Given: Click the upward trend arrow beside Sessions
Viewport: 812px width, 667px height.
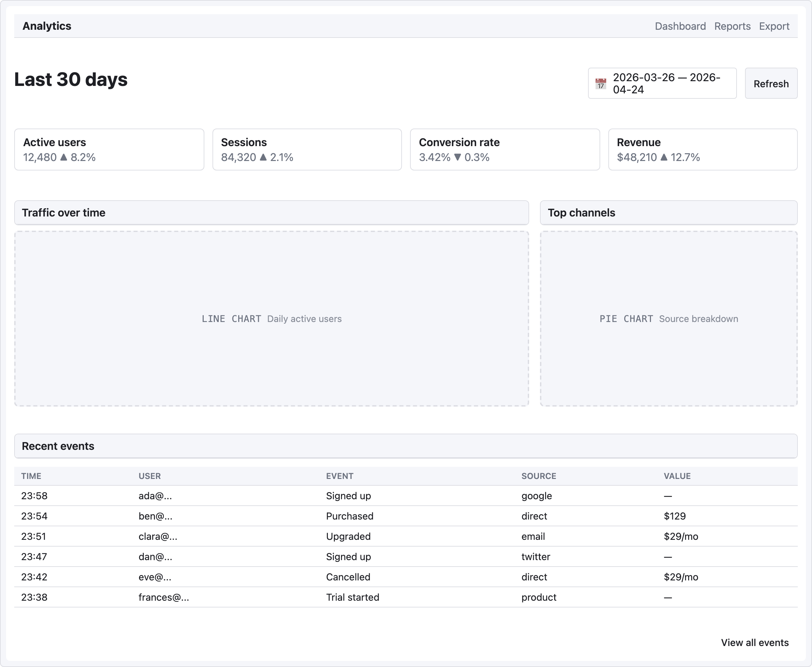Looking at the screenshot, I should click(263, 157).
